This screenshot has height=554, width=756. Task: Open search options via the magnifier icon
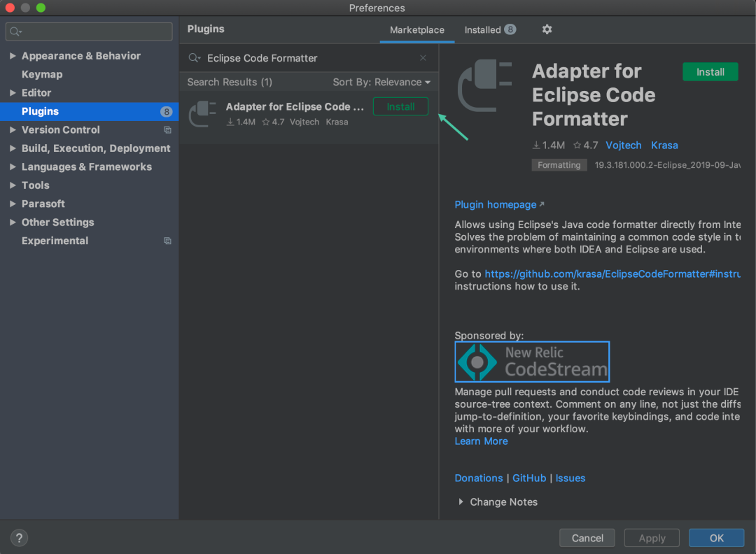point(195,57)
